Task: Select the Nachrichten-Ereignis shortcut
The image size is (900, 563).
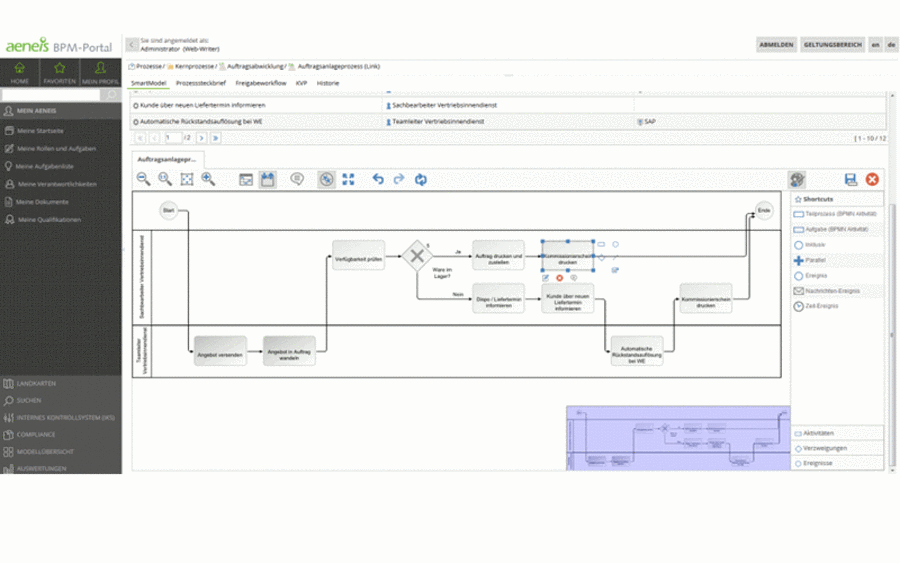Action: [x=837, y=291]
